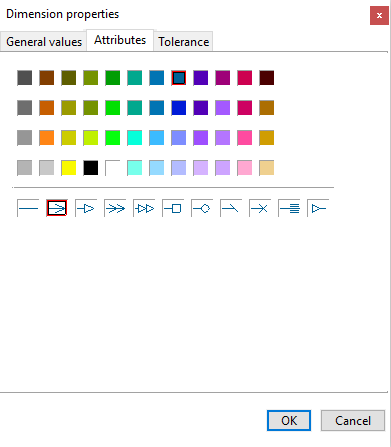This screenshot has width=391, height=447.
Task: Choose the pale light pink swatch
Action: [245, 168]
